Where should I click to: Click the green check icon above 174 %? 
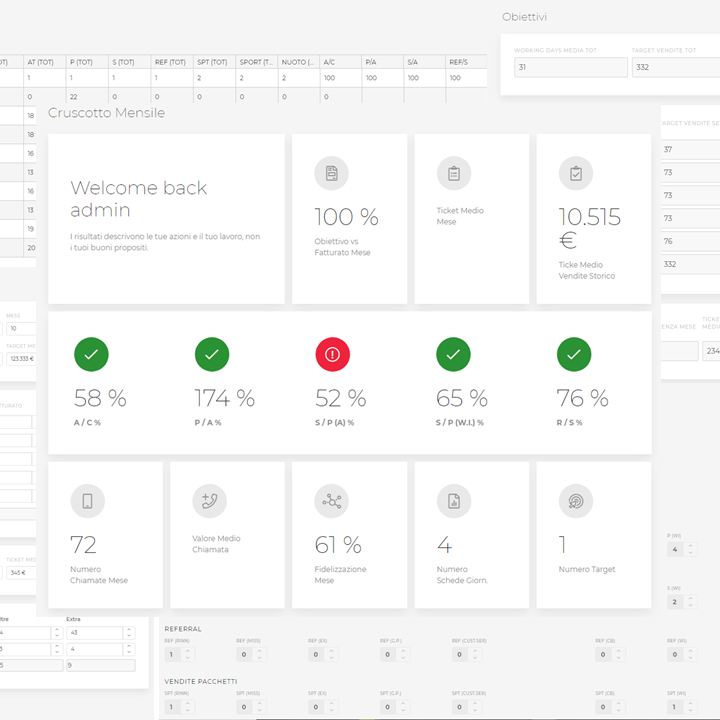click(212, 354)
